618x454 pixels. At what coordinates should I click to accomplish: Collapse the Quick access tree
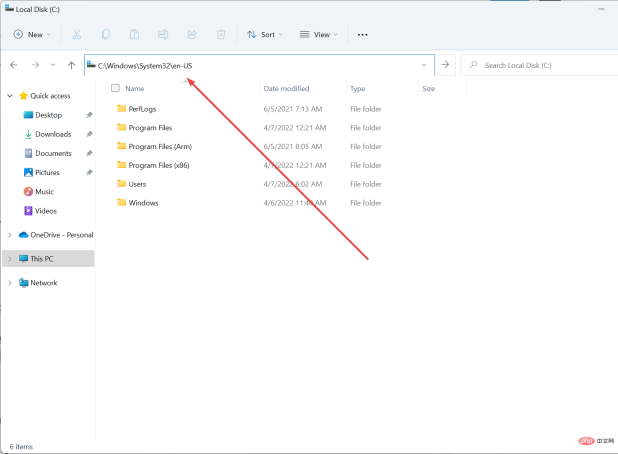(x=10, y=96)
